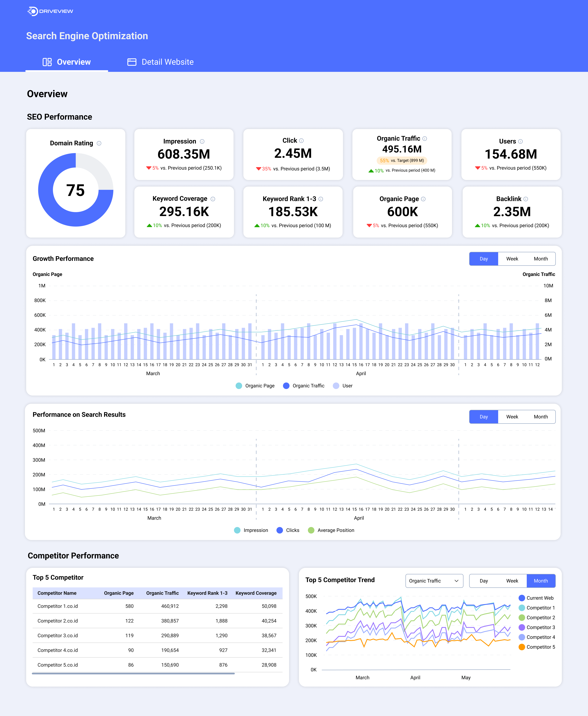588x716 pixels.
Task: Open the Keyword Rank 1-3 info icon
Action: click(x=321, y=199)
